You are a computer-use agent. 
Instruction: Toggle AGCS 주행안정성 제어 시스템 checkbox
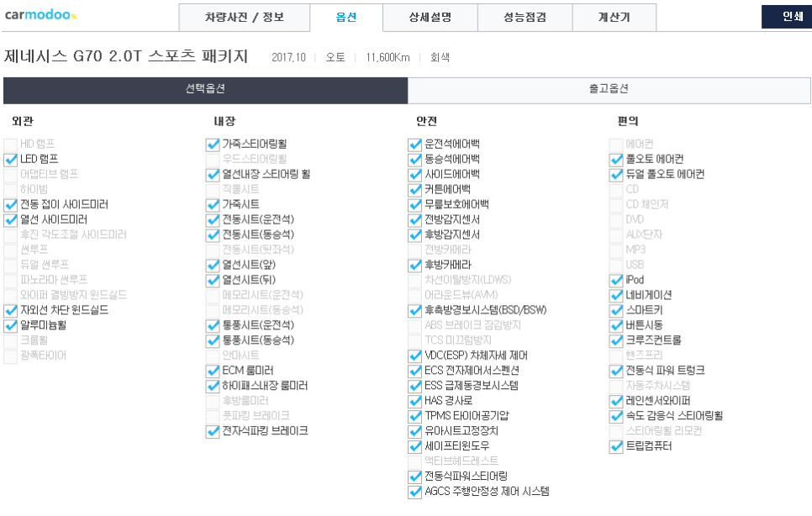(x=414, y=492)
